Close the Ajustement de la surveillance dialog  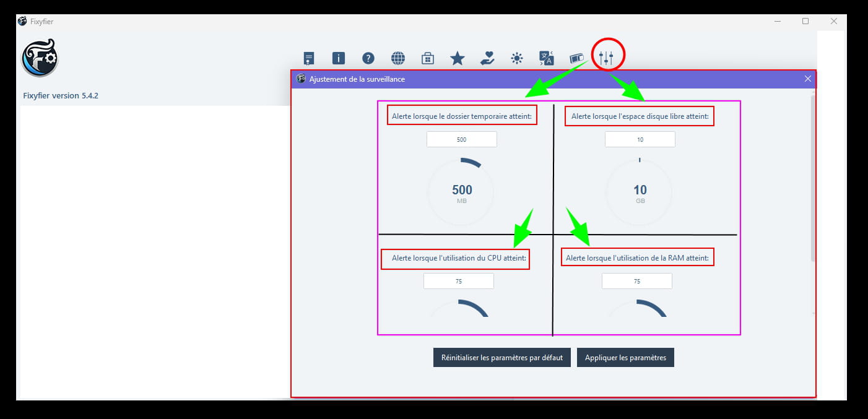pos(808,79)
